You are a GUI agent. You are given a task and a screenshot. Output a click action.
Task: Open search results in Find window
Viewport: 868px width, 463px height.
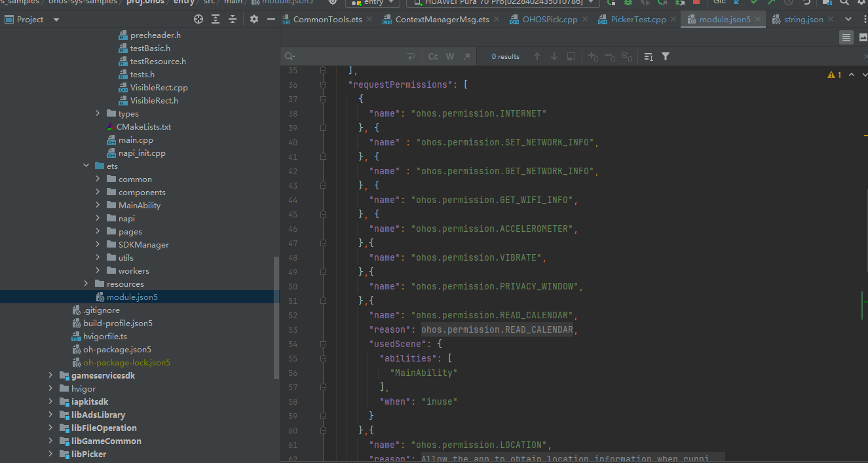tap(571, 57)
